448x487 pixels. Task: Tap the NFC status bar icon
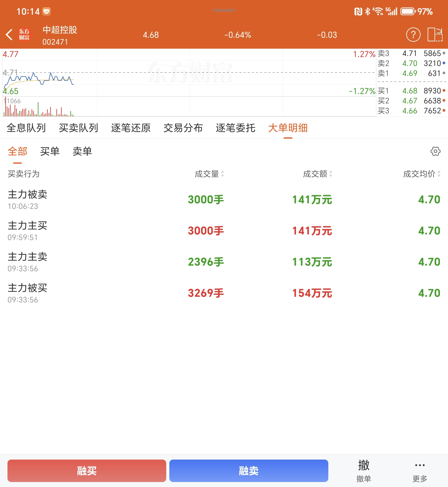point(358,11)
